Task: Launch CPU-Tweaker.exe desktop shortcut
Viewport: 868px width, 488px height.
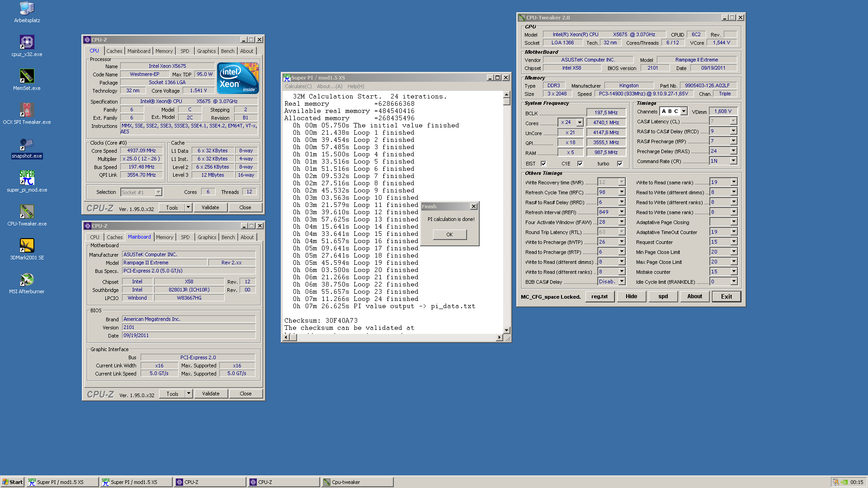Action: [x=27, y=216]
